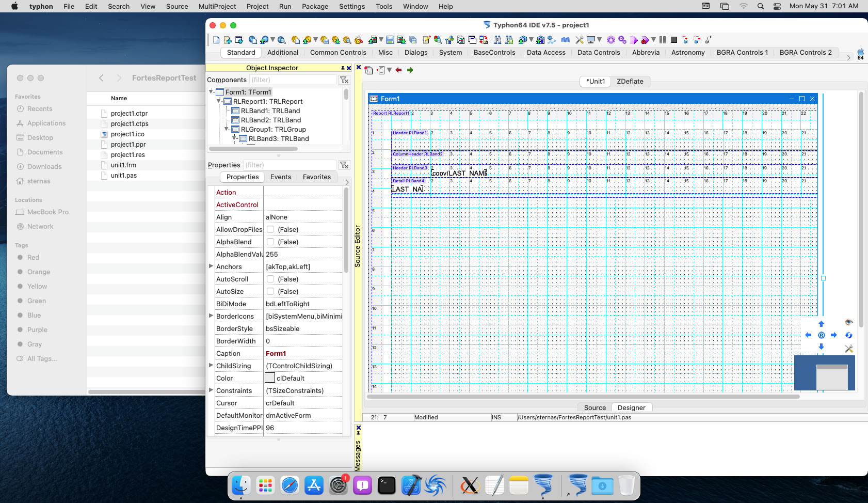Collapse the RLGroup1 tree node
The image size is (868, 503).
227,129
